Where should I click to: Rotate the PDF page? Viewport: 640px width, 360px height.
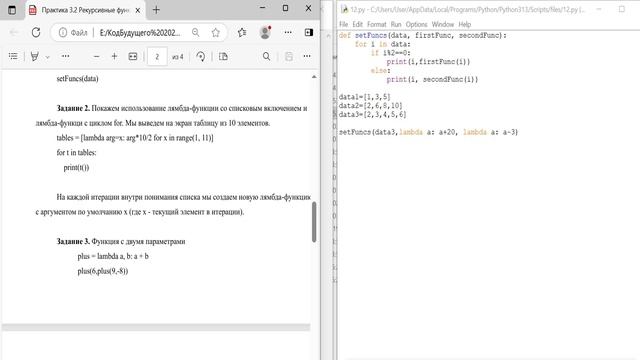coord(200,56)
